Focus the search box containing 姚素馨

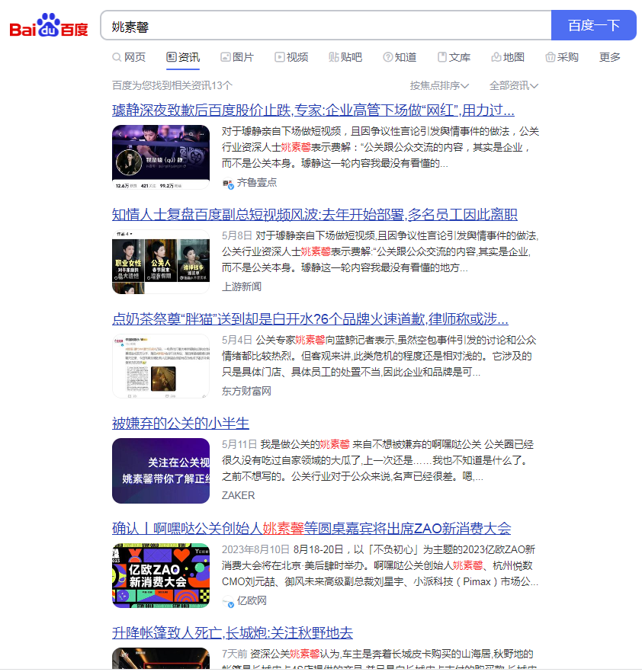326,26
